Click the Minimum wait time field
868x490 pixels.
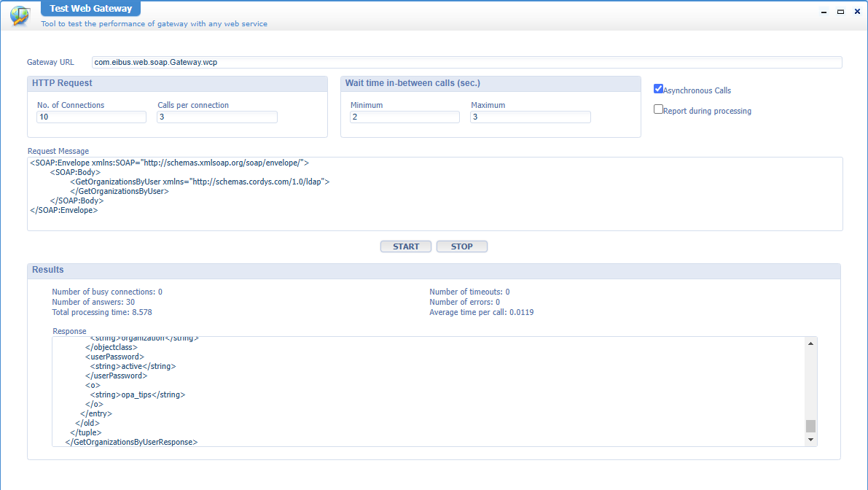click(404, 117)
